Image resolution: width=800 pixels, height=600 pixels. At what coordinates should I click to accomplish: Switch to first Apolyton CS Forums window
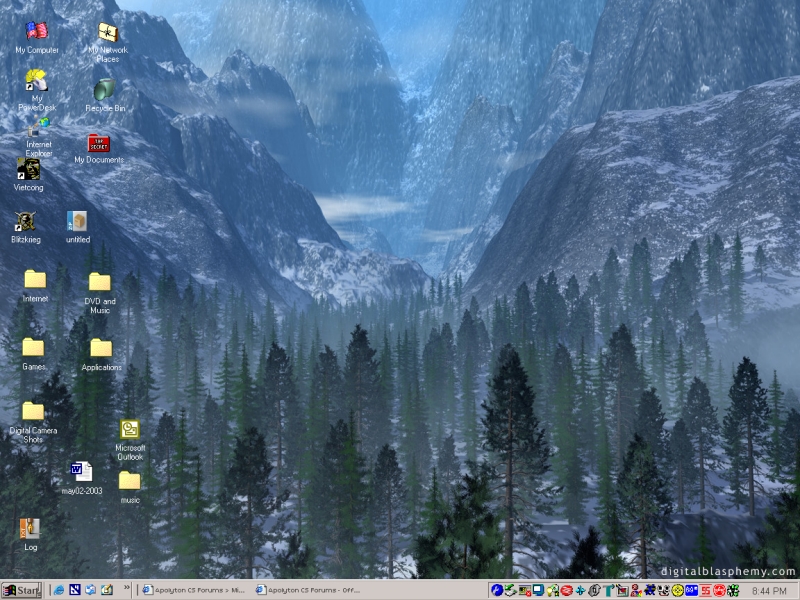click(193, 590)
